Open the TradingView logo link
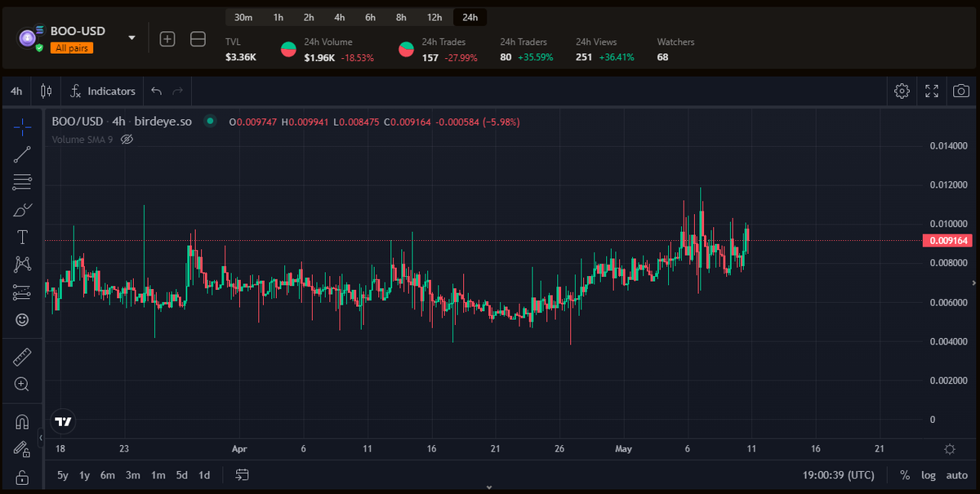 (62, 422)
